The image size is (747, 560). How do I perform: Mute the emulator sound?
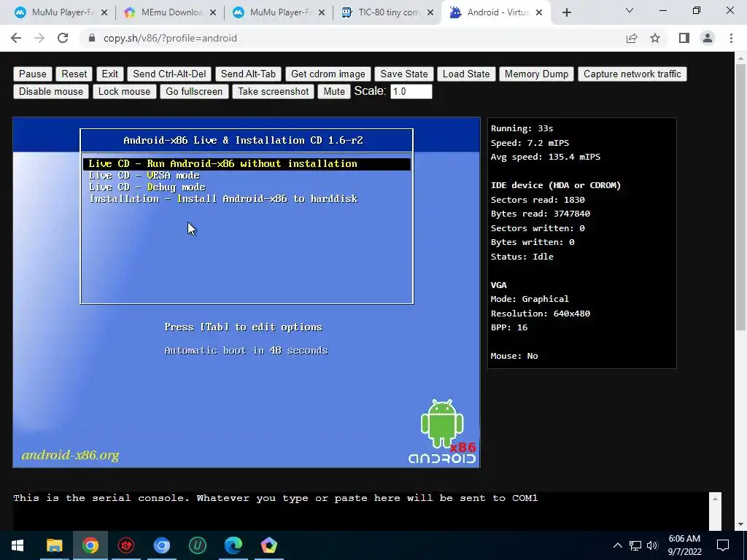[334, 91]
